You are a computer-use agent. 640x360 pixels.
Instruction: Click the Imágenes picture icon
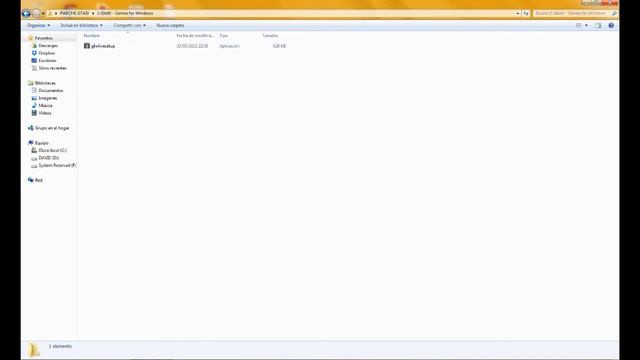coord(34,98)
